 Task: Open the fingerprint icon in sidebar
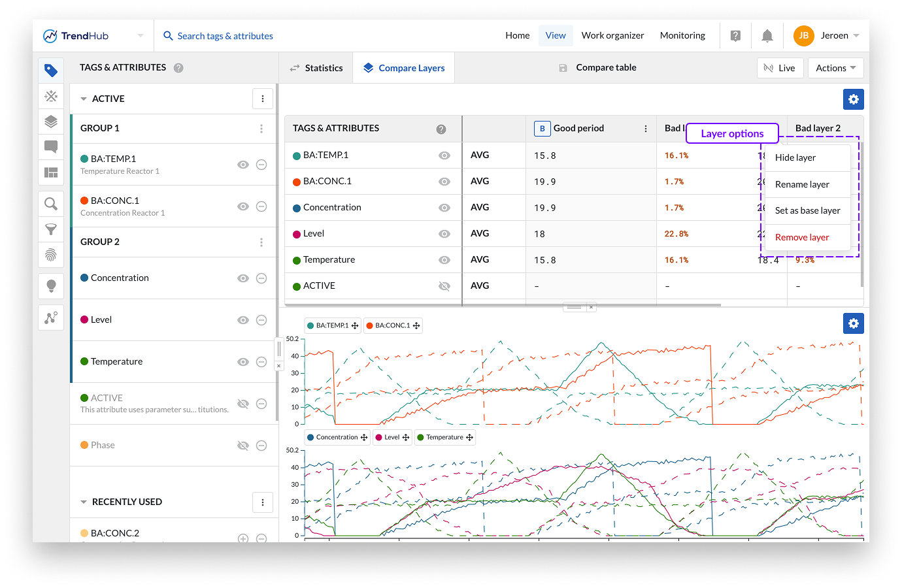click(x=51, y=255)
